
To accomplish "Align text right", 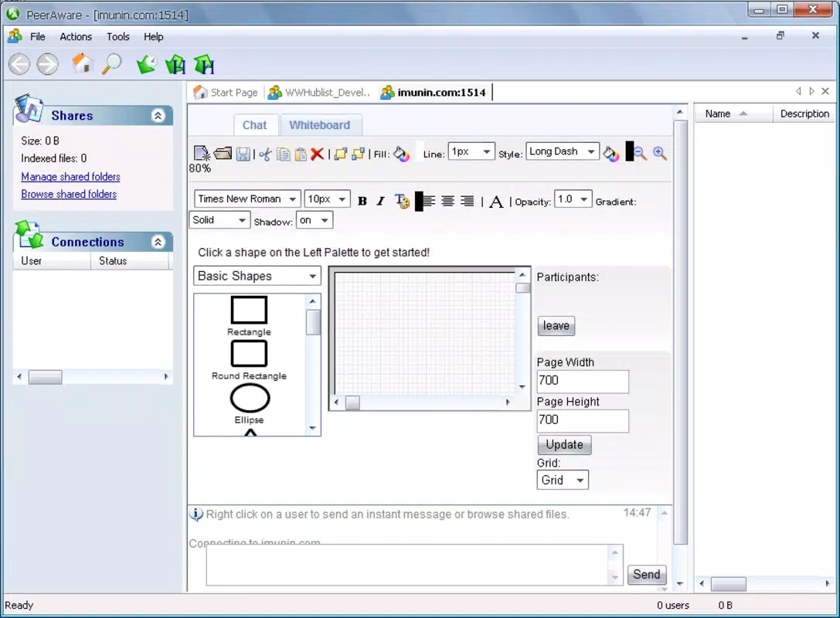I will [468, 201].
